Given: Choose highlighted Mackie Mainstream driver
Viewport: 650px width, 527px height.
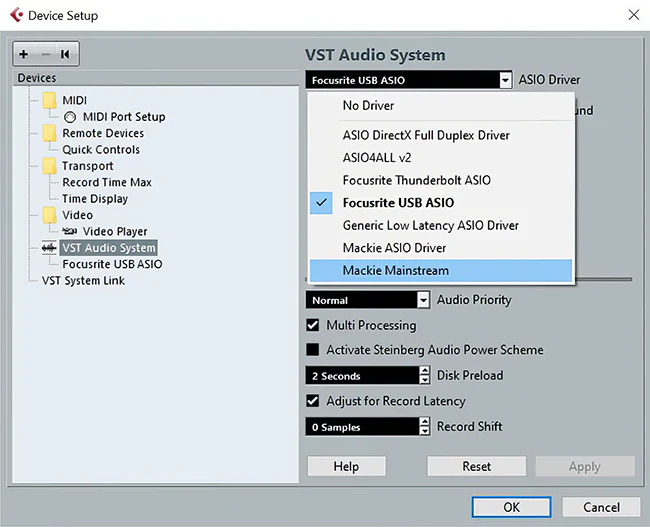Looking at the screenshot, I should pyautogui.click(x=441, y=270).
